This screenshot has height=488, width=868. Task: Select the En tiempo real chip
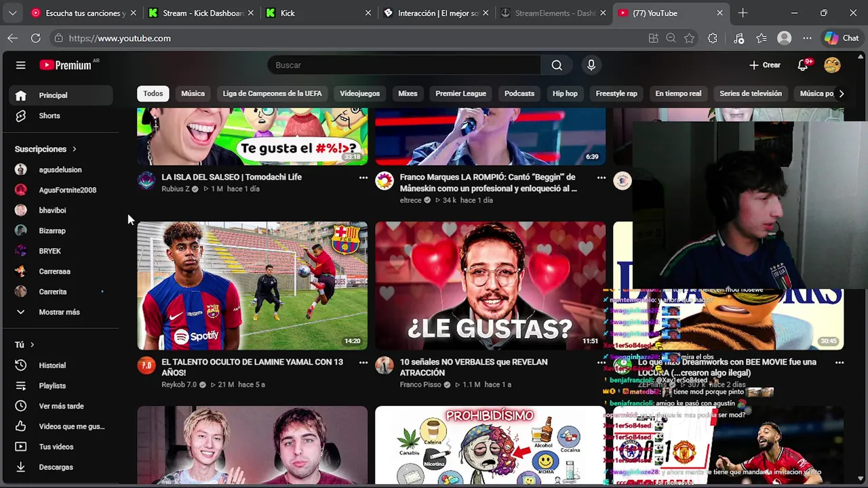click(x=678, y=94)
